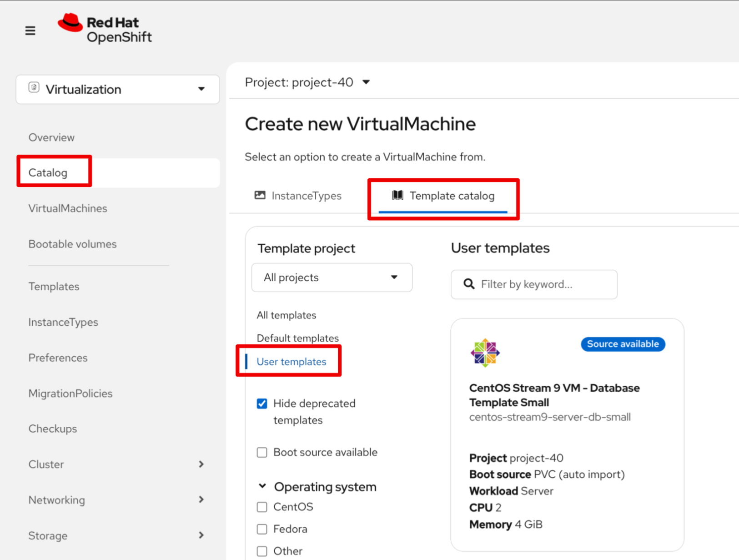
Task: Check the Fedora operating system filter
Action: tap(262, 529)
